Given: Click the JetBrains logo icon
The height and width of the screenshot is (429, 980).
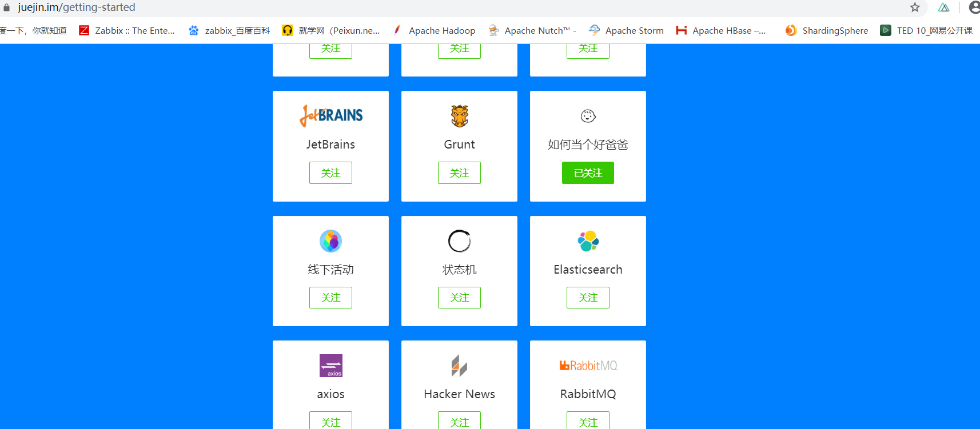Looking at the screenshot, I should tap(331, 116).
